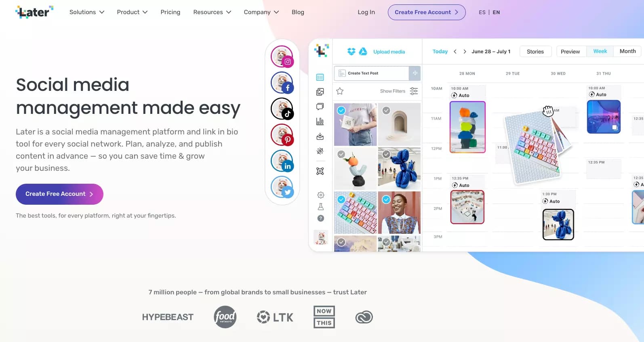Expand the Solutions dropdown menu
Viewport: 644px width, 342px height.
86,12
